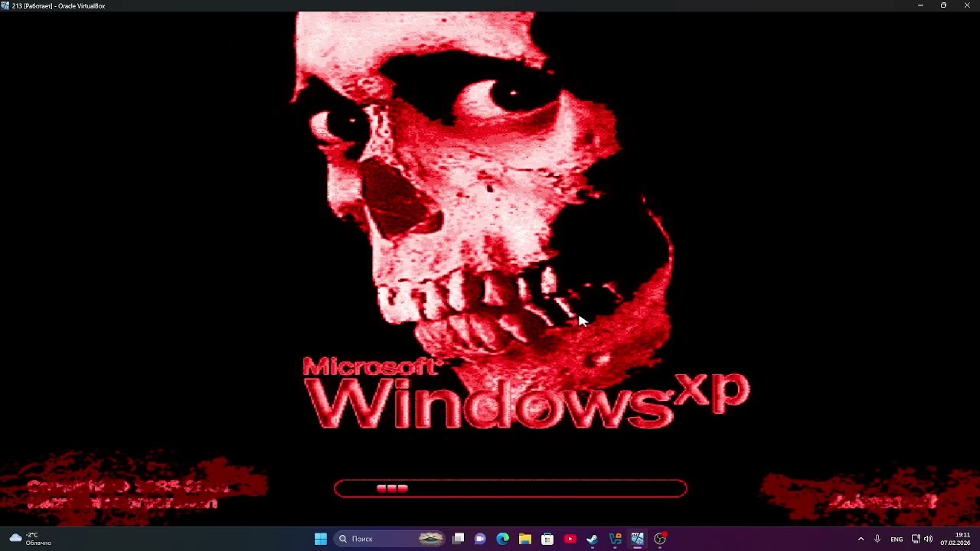Show hidden system tray icons
The image size is (980, 551).
tap(861, 539)
